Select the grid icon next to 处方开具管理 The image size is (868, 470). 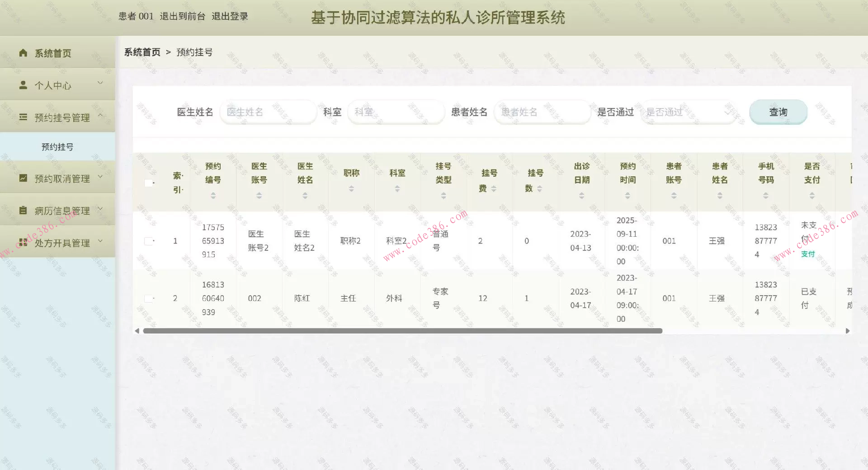coord(23,242)
